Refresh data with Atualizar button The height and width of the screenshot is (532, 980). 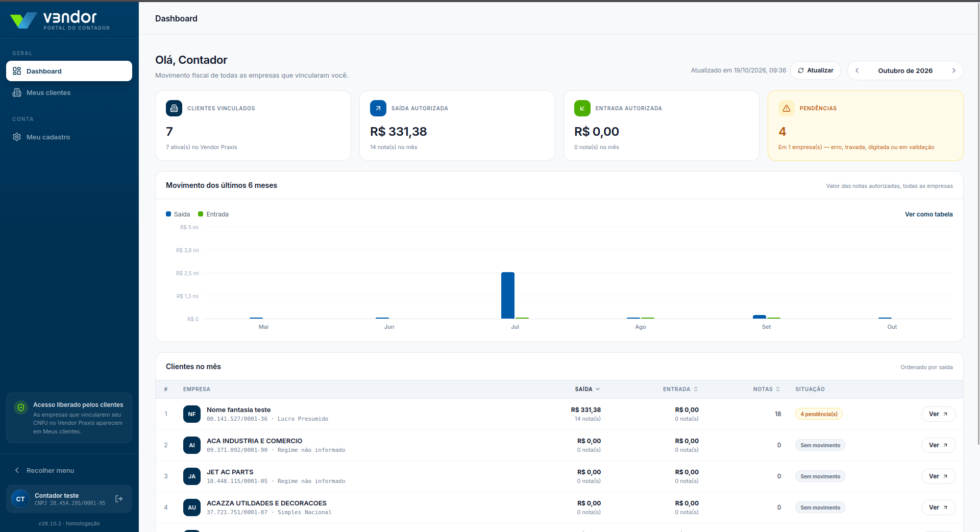816,70
